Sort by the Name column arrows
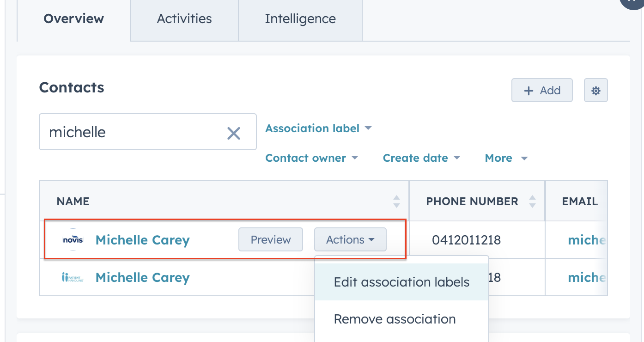This screenshot has height=342, width=644. click(396, 202)
